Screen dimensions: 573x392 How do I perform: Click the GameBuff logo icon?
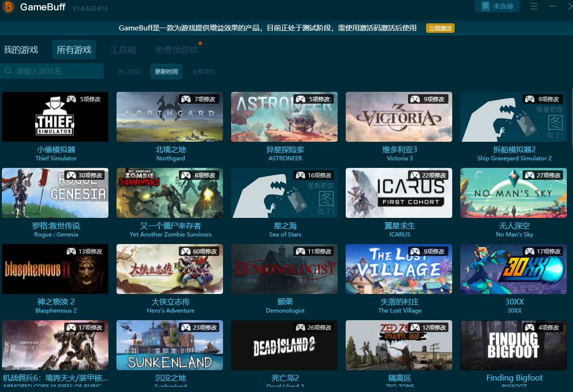point(8,8)
